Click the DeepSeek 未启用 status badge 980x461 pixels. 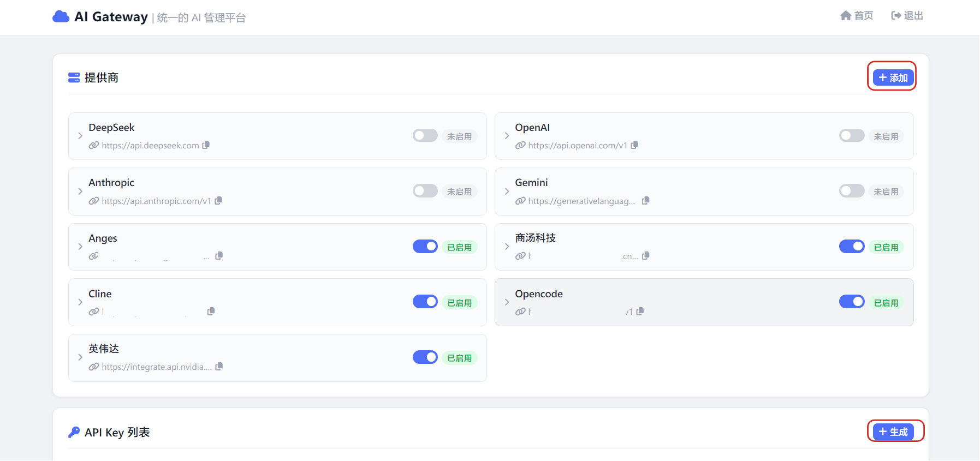point(459,136)
